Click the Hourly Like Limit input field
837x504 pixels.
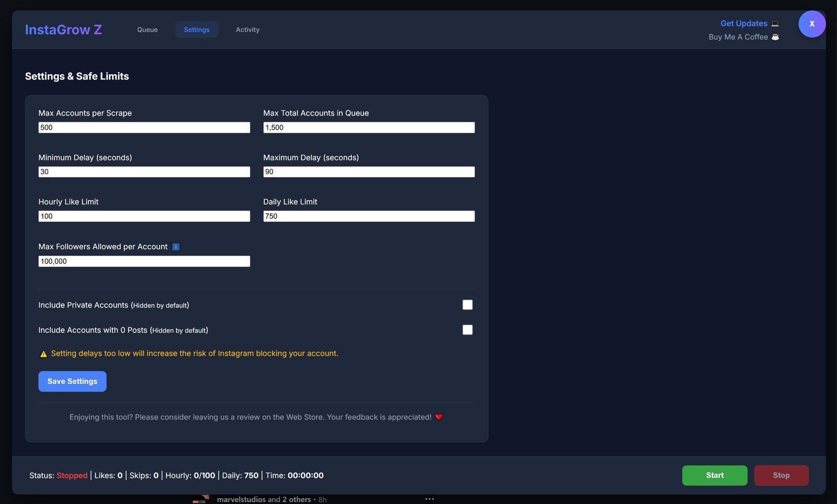pos(144,216)
